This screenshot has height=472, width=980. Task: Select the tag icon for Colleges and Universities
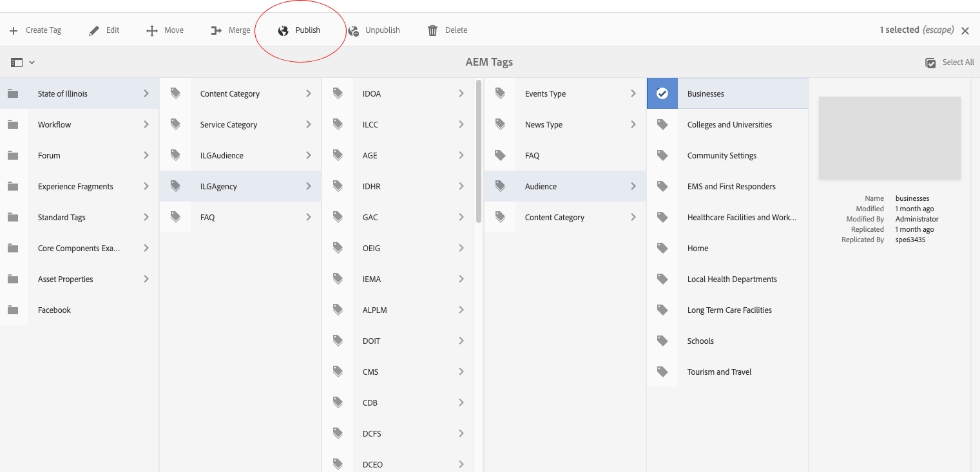[x=662, y=124]
